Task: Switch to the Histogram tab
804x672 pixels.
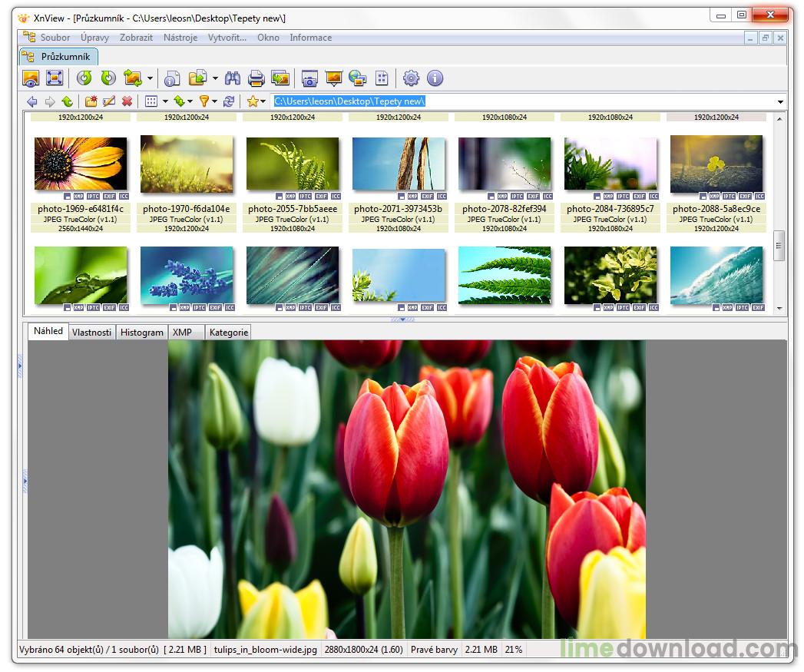Action: coord(141,332)
